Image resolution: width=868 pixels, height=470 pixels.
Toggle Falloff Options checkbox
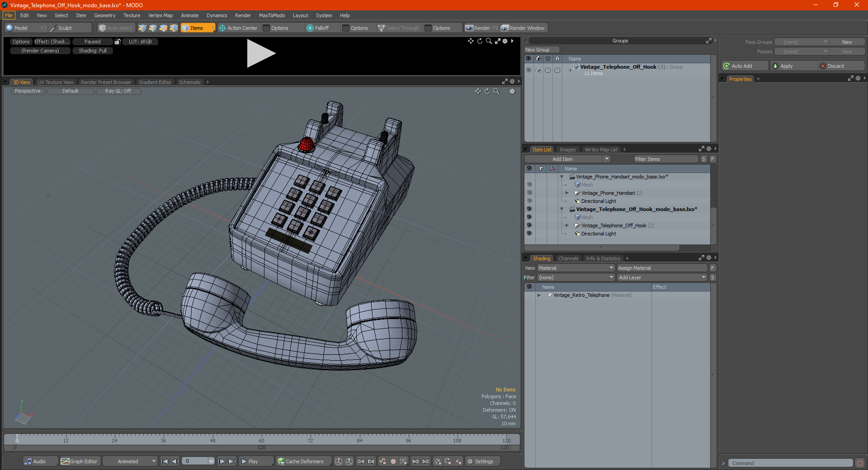click(x=346, y=28)
